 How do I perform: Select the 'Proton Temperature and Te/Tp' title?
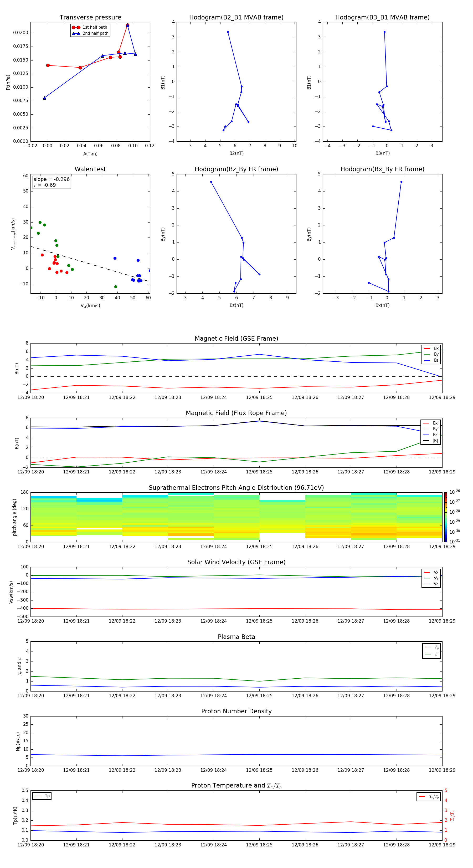236,786
